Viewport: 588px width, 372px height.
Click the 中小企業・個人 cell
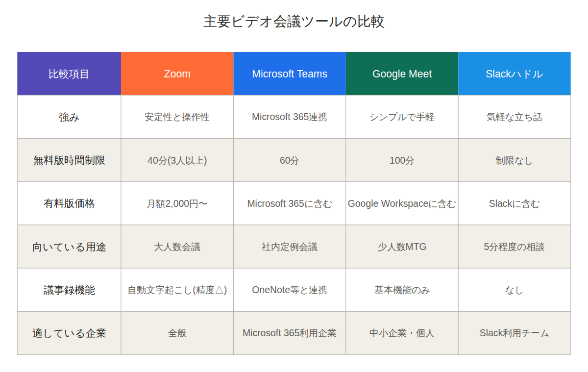[402, 333]
